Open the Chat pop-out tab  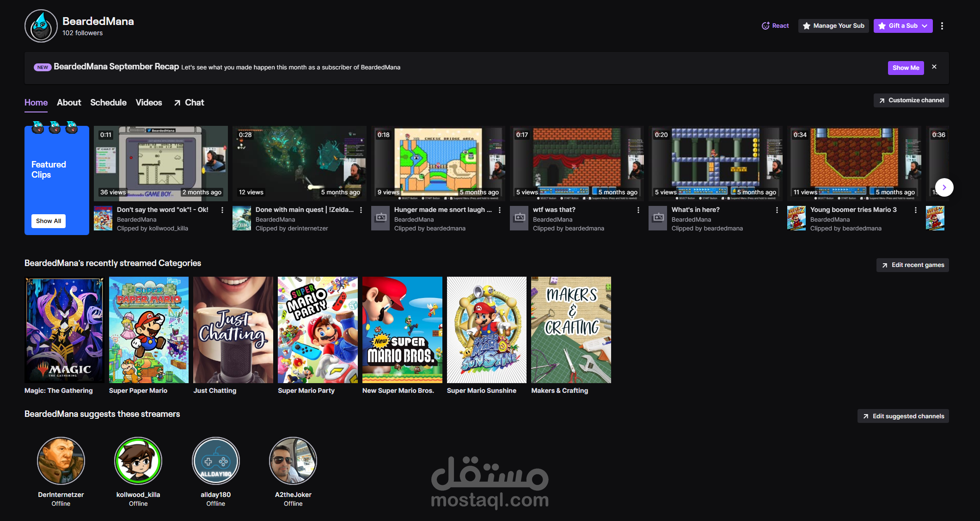point(189,103)
